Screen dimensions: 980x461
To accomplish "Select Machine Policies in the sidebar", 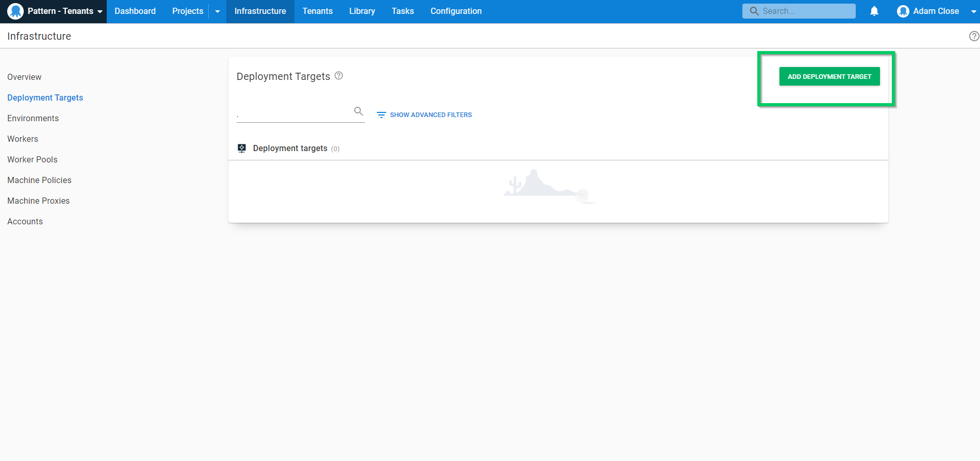I will click(x=39, y=180).
